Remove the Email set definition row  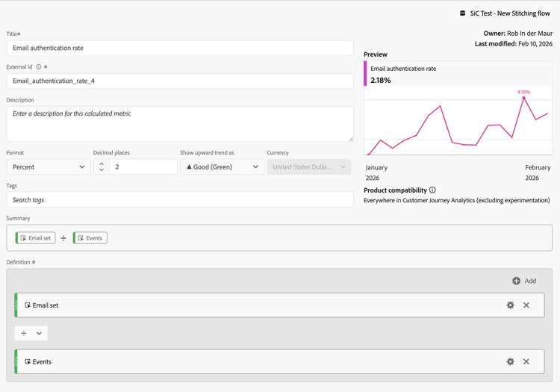coord(526,305)
